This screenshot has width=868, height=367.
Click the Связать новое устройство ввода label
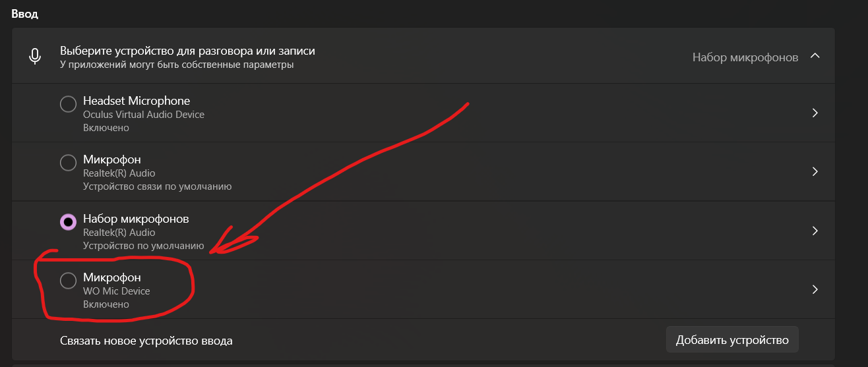pos(146,341)
